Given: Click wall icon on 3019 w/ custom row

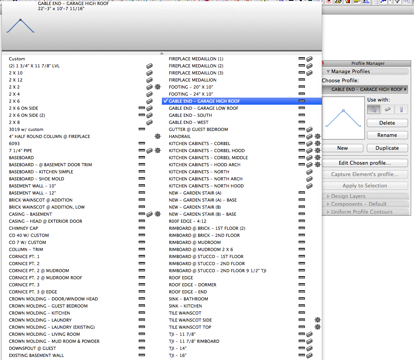Looking at the screenshot, I should (142, 129).
